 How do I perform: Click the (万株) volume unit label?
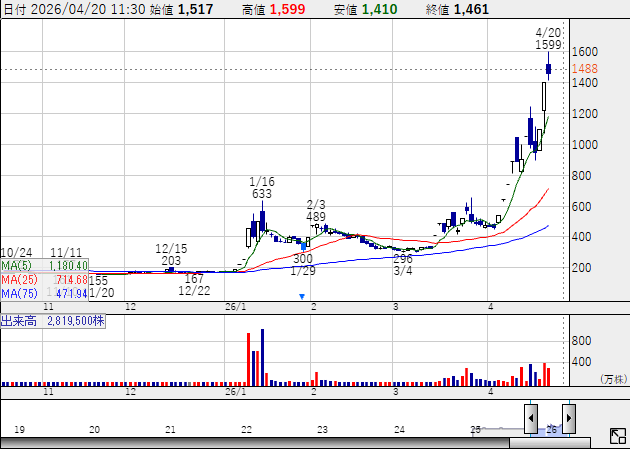coord(614,379)
